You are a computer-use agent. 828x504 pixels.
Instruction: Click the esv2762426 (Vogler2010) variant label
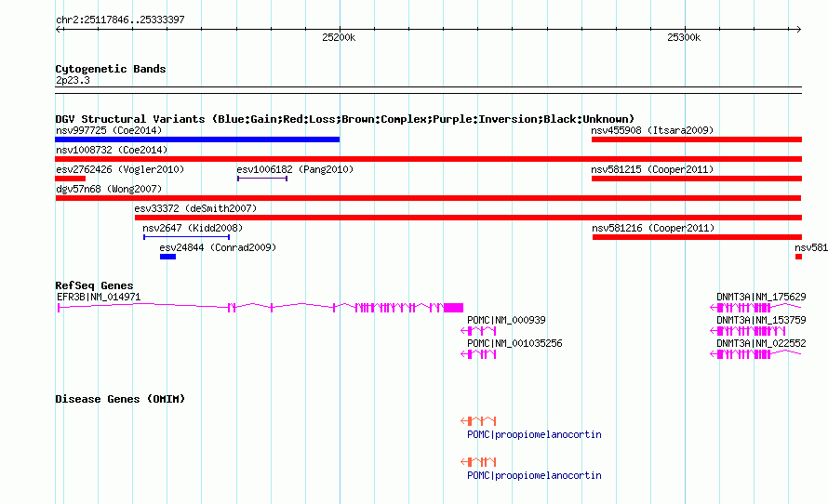click(120, 169)
